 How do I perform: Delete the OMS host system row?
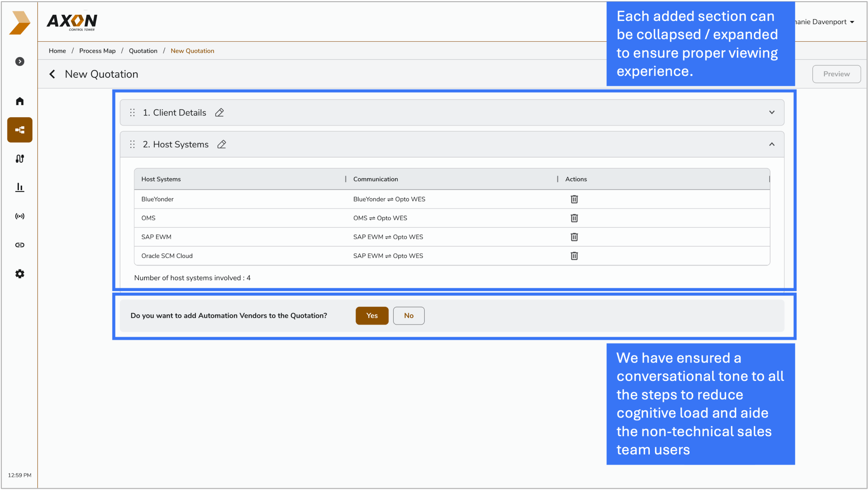574,218
